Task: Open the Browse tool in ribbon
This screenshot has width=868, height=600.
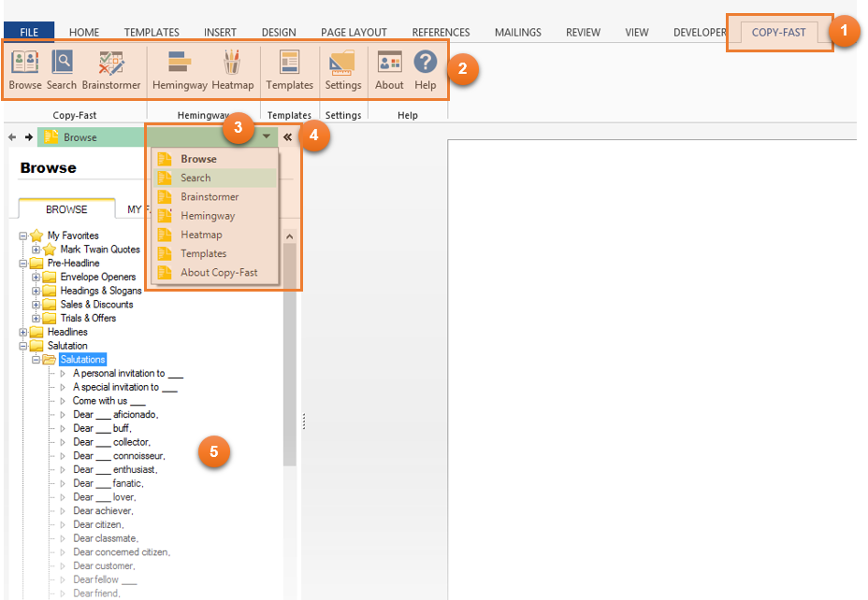Action: pos(25,70)
